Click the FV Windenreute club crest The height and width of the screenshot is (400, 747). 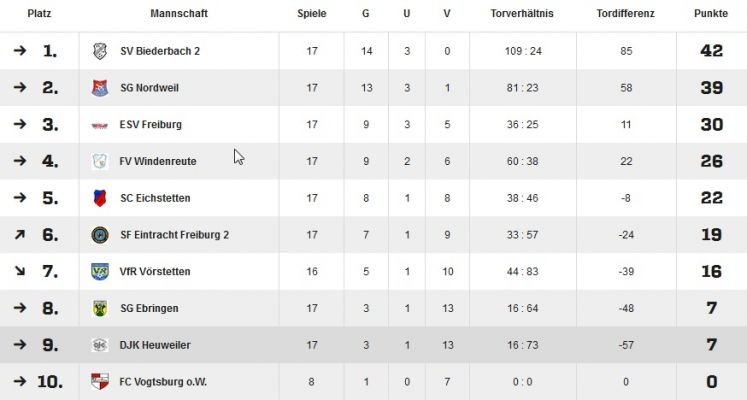tap(100, 161)
